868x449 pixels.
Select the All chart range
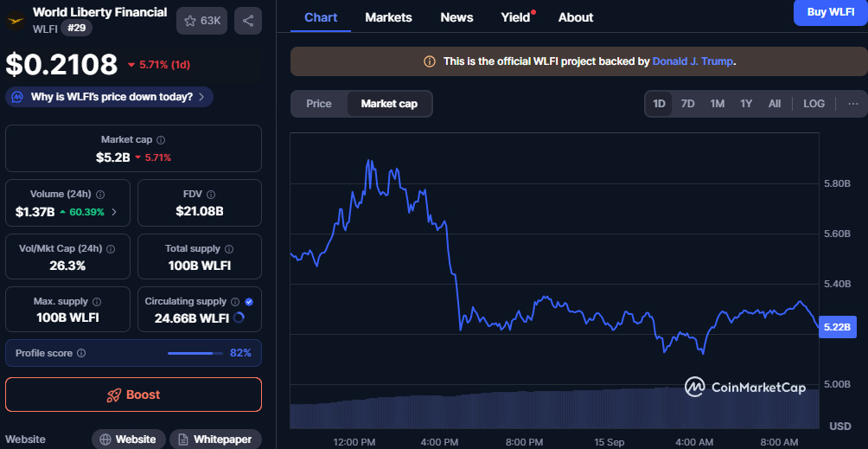[x=775, y=104]
